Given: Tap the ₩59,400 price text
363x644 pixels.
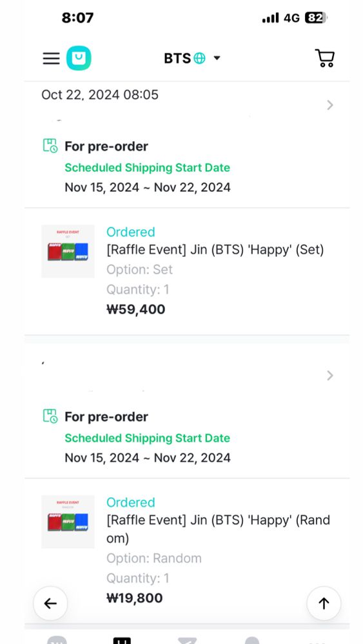Looking at the screenshot, I should click(135, 309).
